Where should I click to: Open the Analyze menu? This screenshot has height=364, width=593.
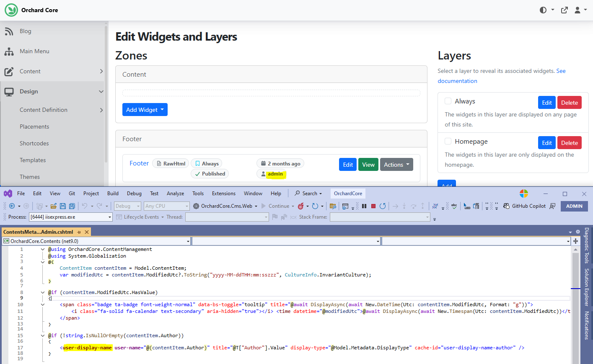(x=176, y=194)
